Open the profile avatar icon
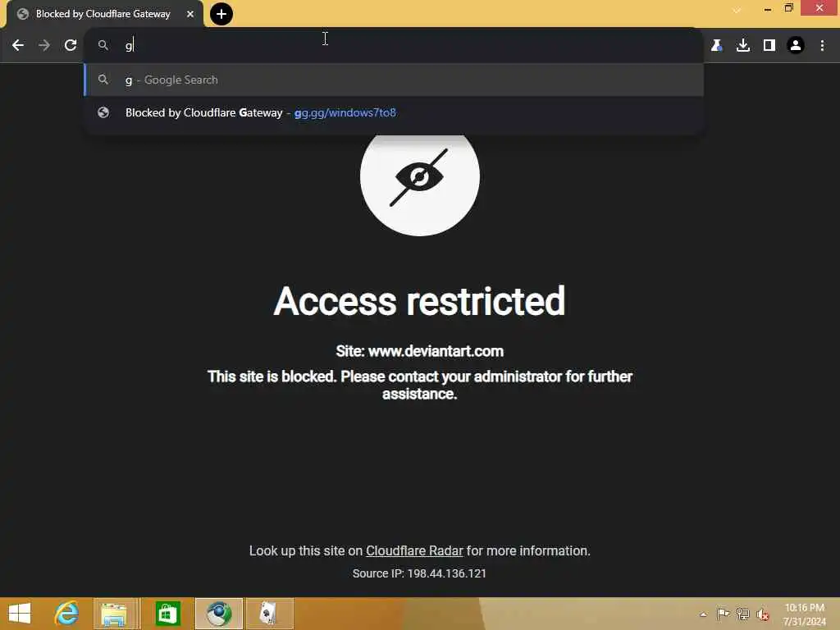Image resolution: width=840 pixels, height=630 pixels. coord(796,46)
